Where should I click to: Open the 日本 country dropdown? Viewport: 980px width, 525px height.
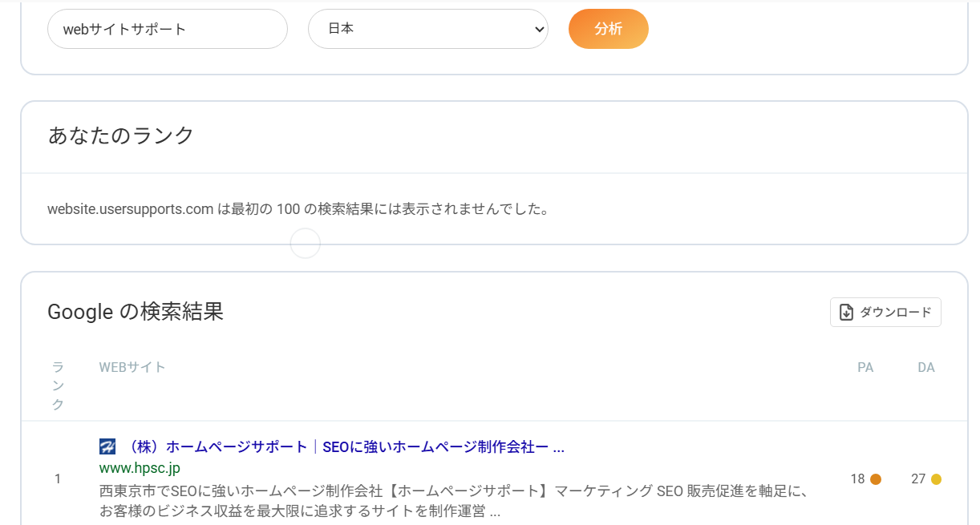[x=427, y=29]
